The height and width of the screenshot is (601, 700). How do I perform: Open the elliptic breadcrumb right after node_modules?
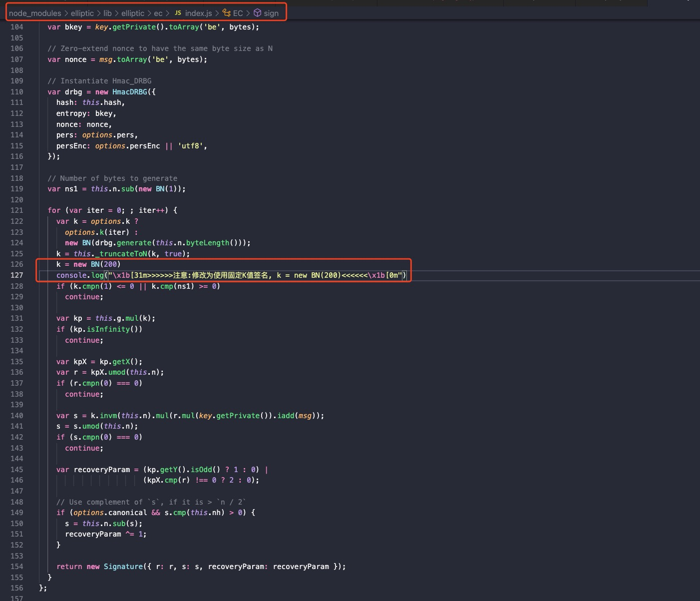(82, 13)
